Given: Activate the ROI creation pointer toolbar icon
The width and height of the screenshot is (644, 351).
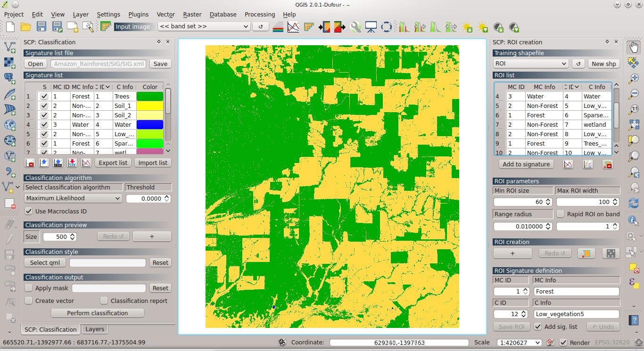Looking at the screenshot, I should [308, 27].
